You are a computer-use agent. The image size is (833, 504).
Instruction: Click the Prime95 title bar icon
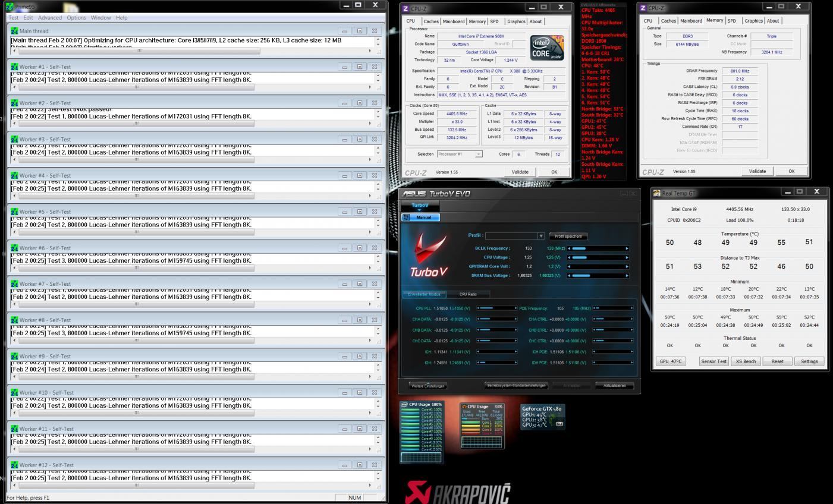10,7
